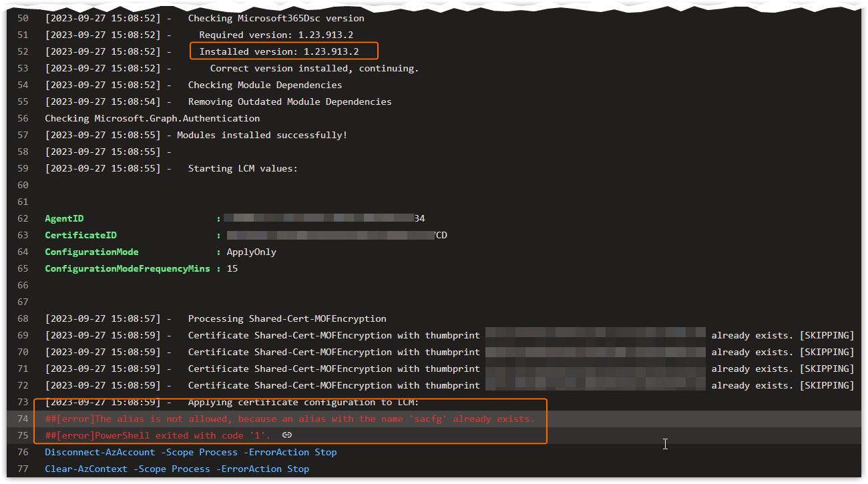The height and width of the screenshot is (484, 868).
Task: Copy permalink for line 75 via chain icon
Action: pos(286,435)
